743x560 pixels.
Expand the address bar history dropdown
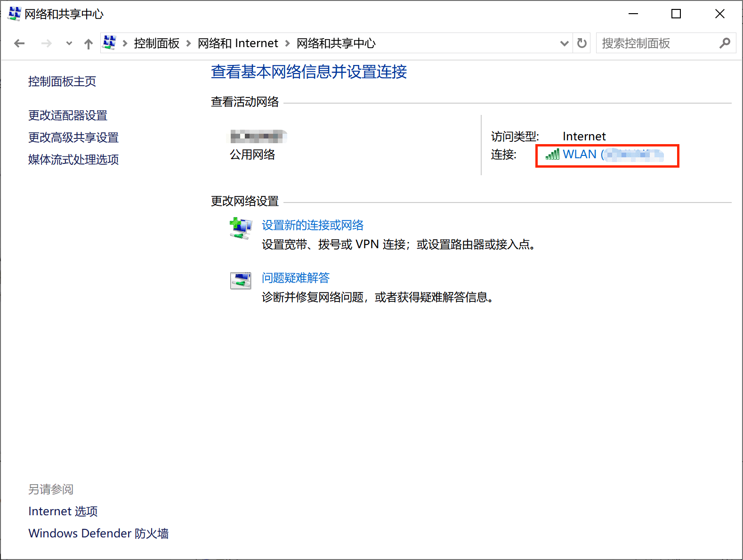[x=564, y=43]
